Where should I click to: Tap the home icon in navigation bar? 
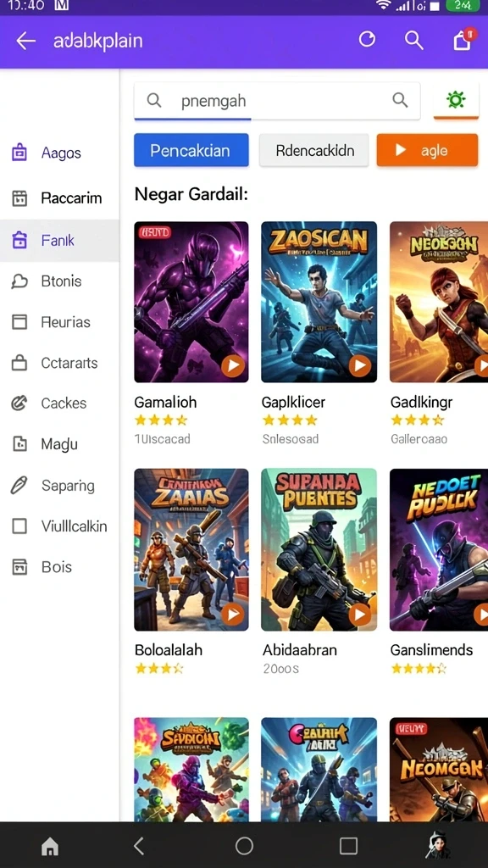[x=50, y=846]
